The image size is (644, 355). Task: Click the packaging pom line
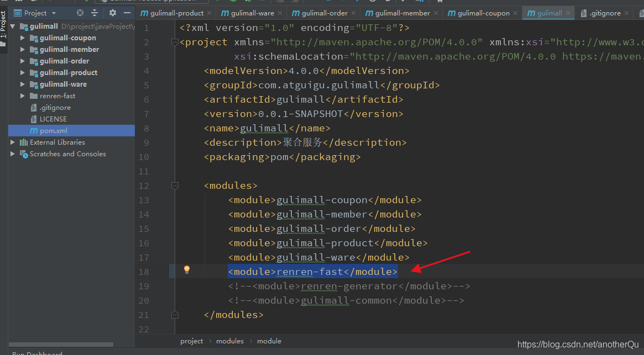[282, 157]
